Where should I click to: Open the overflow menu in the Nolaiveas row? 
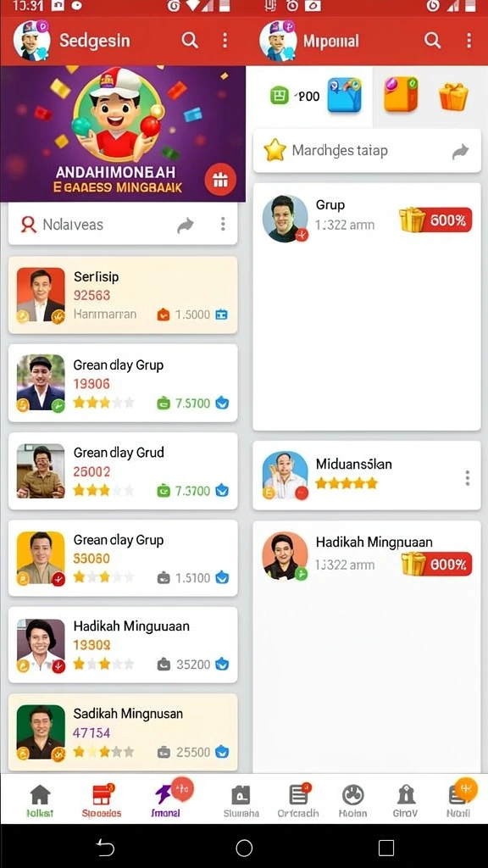tap(223, 224)
